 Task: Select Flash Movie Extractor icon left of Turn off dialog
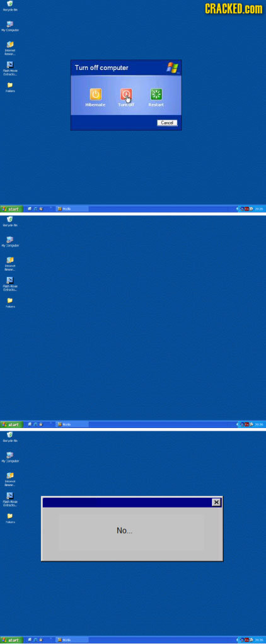coord(9,70)
